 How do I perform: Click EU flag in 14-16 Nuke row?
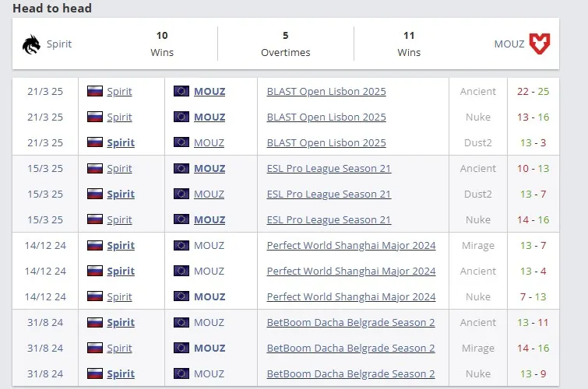tap(181, 219)
